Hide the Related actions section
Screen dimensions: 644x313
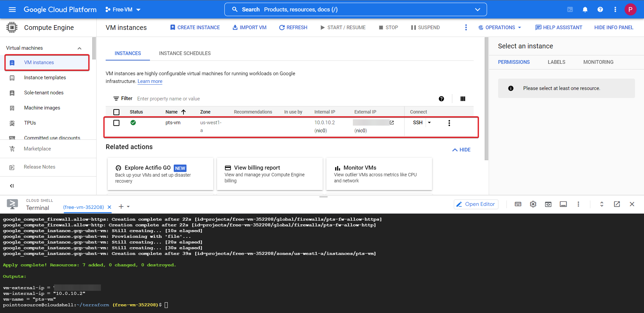click(462, 150)
